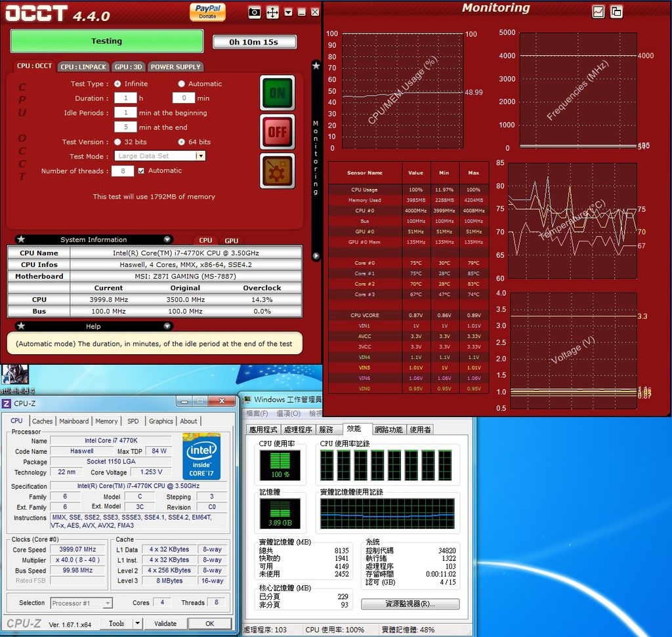Image resolution: width=672 pixels, height=637 pixels.
Task: Click the green ON start button
Action: tap(278, 93)
